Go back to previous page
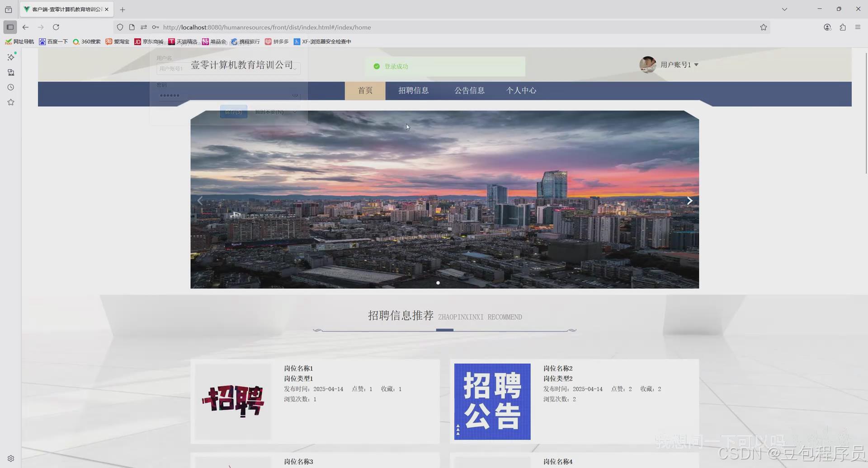 (25, 27)
